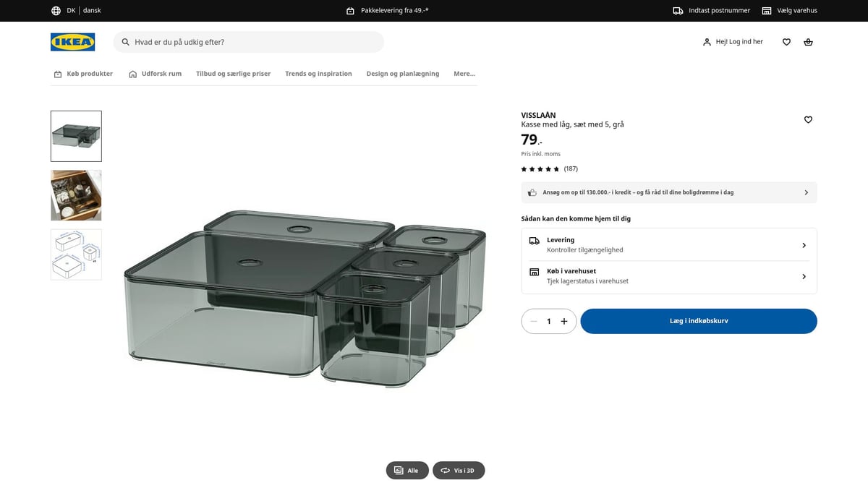Click the store icon for Vælg varehus
The height and width of the screenshot is (488, 868).
point(767,11)
